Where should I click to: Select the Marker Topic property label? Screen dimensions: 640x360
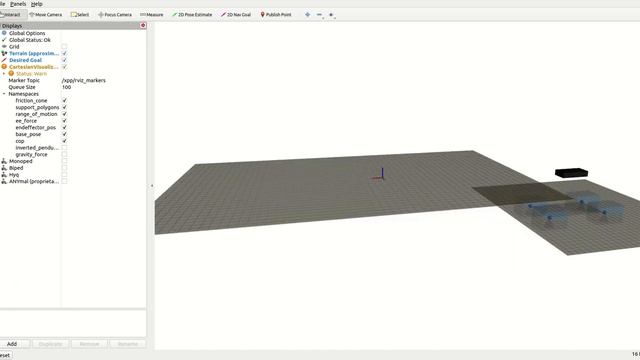24,80
